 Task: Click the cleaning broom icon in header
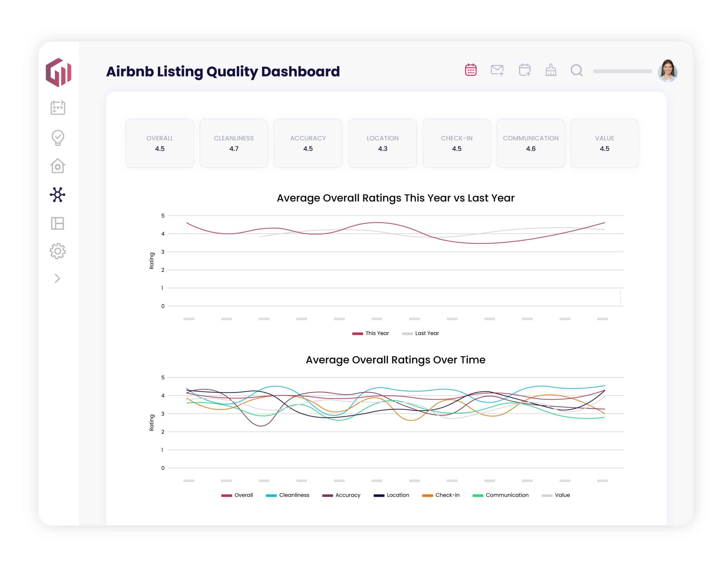pos(551,70)
